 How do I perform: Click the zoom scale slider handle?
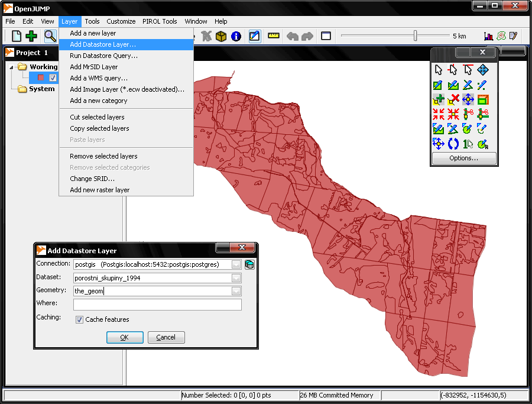point(415,35)
